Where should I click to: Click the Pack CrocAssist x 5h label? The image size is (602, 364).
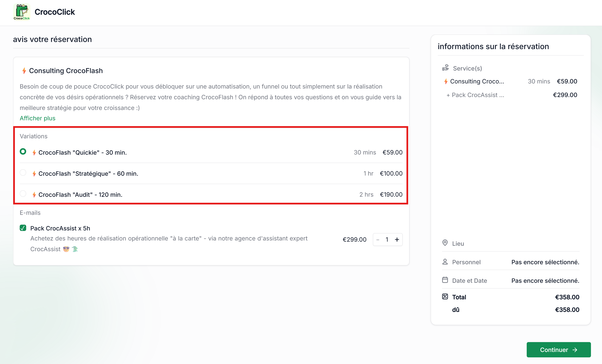(x=60, y=228)
